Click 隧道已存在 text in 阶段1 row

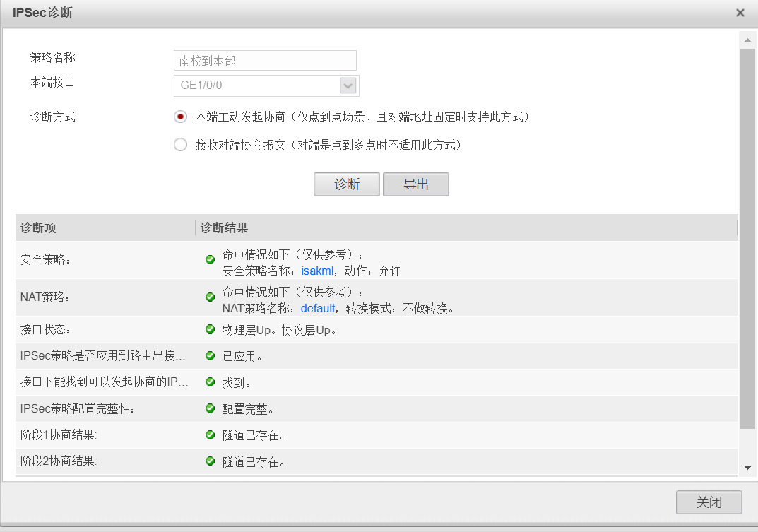pyautogui.click(x=254, y=435)
